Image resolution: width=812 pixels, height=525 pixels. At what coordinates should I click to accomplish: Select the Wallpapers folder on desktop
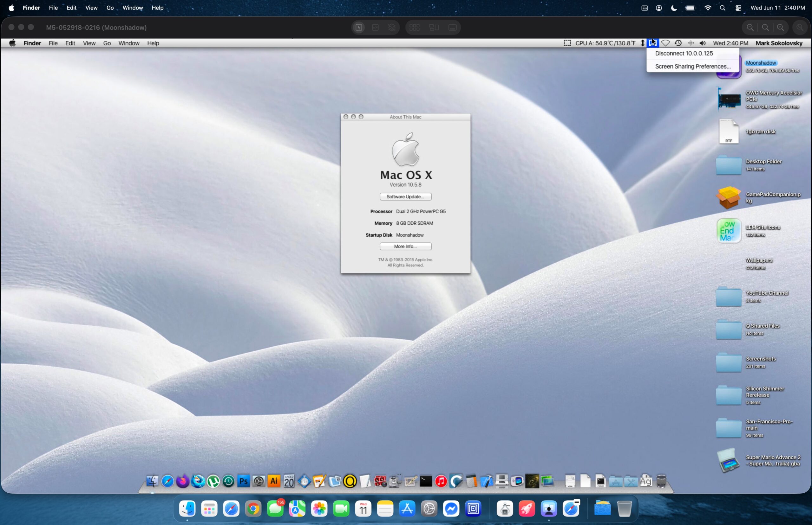coord(759,260)
